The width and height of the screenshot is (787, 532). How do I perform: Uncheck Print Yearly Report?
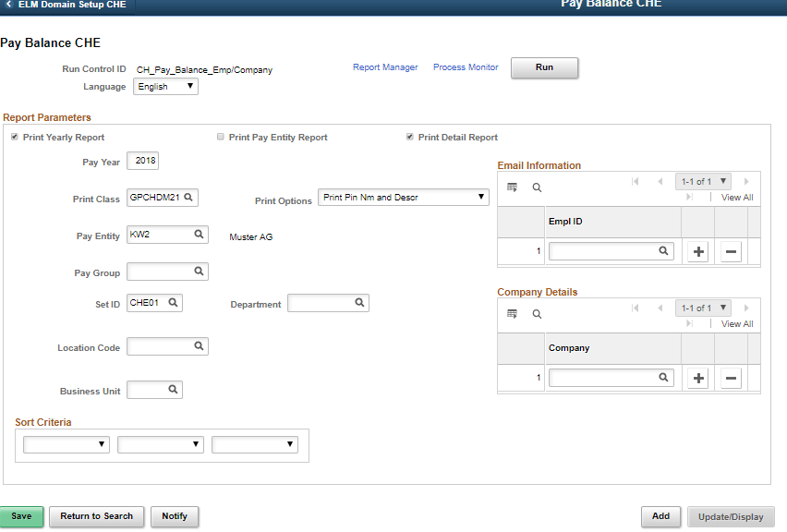(x=14, y=137)
